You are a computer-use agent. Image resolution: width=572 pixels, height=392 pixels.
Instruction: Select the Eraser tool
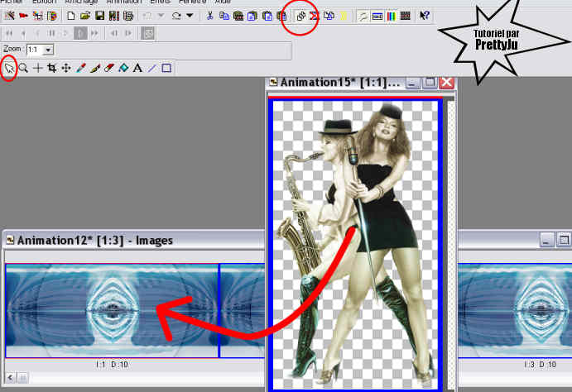(108, 69)
